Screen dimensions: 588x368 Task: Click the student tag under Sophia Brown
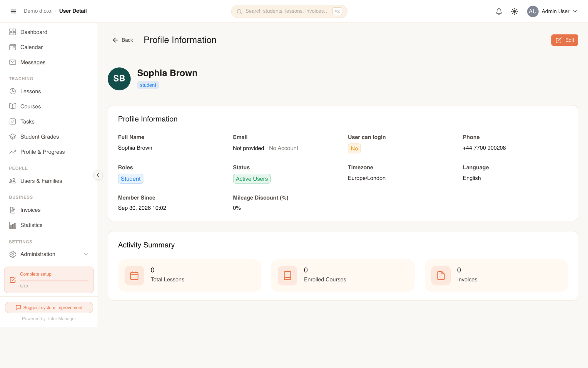click(148, 85)
